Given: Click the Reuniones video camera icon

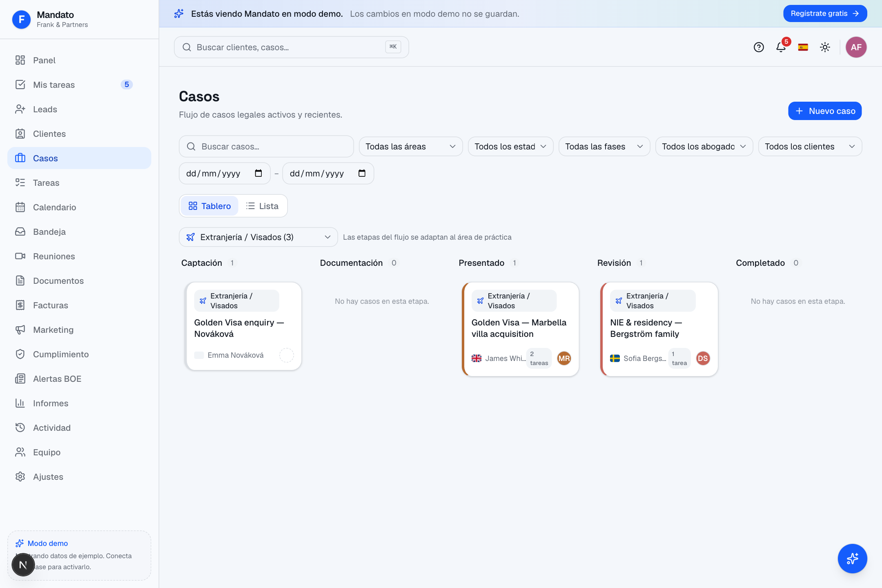Looking at the screenshot, I should pos(20,256).
